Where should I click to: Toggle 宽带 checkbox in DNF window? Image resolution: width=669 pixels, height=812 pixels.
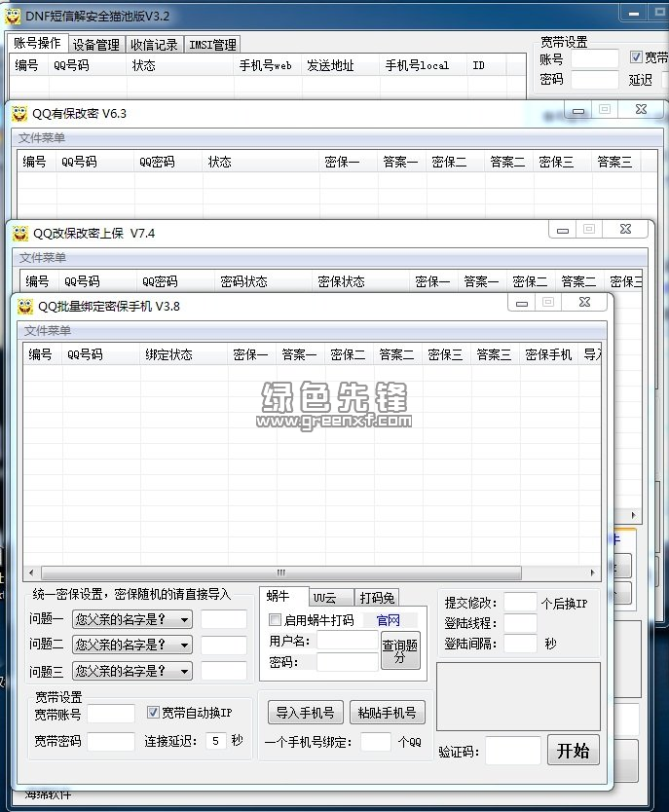click(x=636, y=57)
